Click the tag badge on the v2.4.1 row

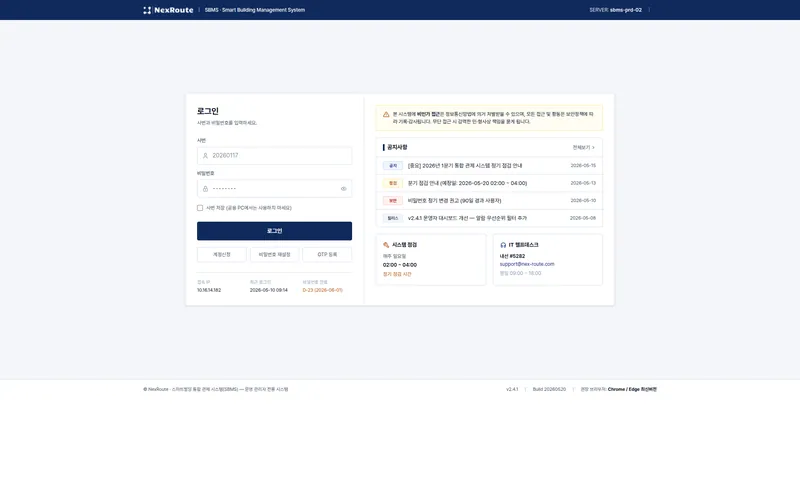tap(393, 218)
